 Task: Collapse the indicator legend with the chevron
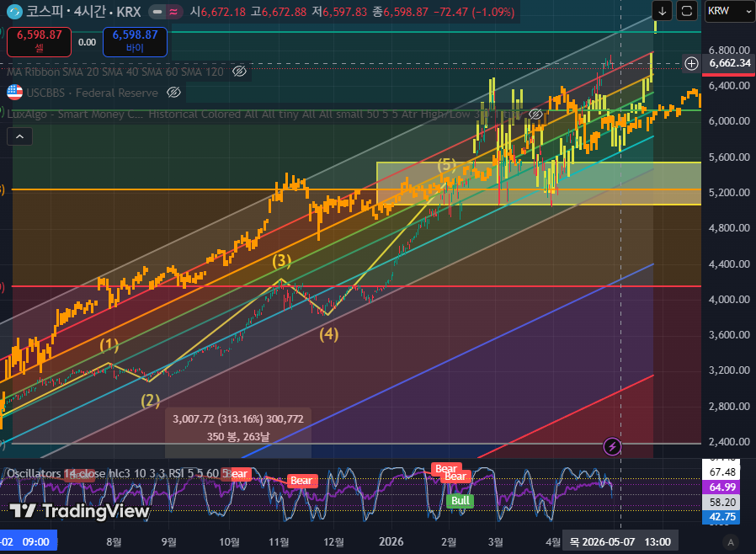19,137
